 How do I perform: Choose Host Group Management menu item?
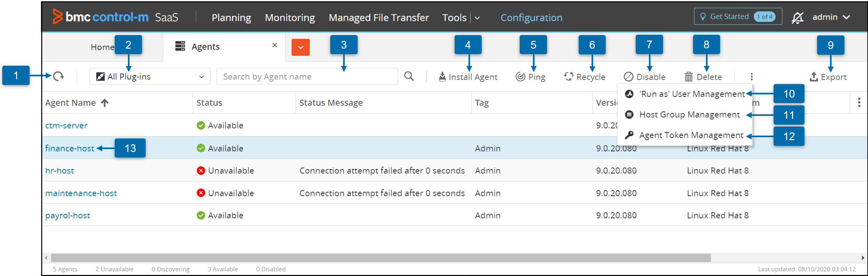pos(689,115)
